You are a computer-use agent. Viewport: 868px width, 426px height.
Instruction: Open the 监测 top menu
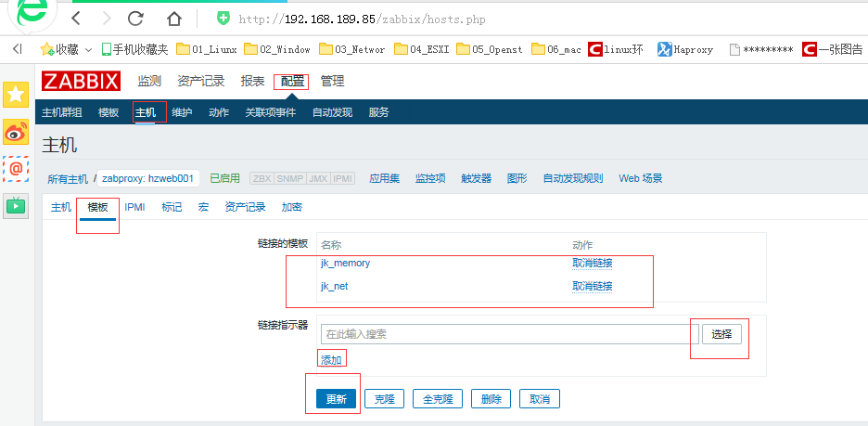(149, 82)
